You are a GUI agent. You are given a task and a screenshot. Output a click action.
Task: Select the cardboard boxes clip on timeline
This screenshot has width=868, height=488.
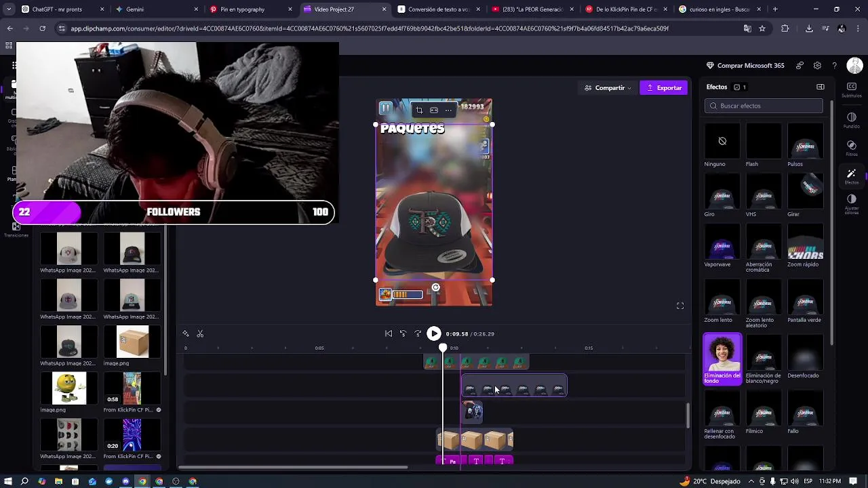click(x=475, y=441)
